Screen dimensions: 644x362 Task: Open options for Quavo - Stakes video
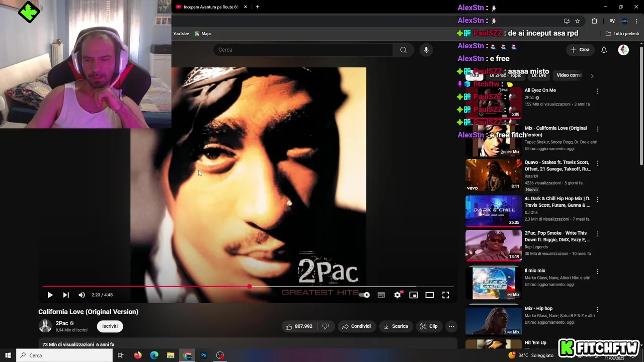tap(598, 163)
